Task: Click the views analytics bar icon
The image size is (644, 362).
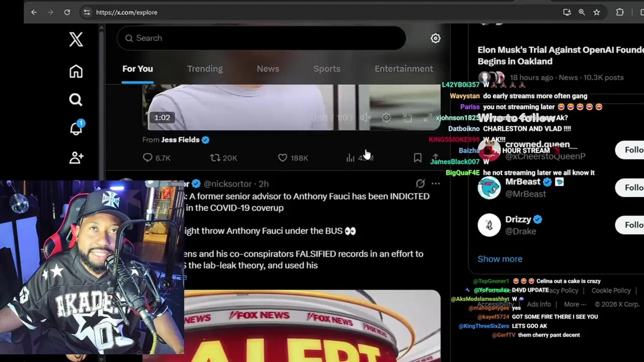Action: pos(351,158)
